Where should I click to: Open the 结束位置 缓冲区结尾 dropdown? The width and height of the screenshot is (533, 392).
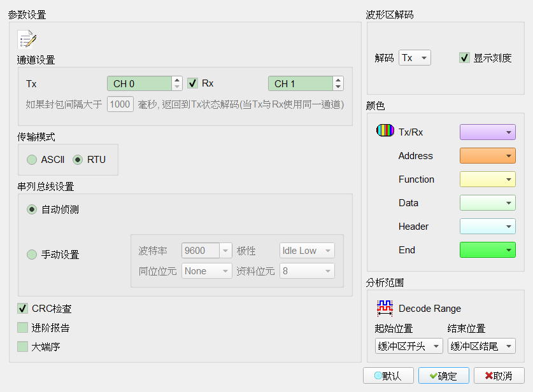[x=481, y=346]
